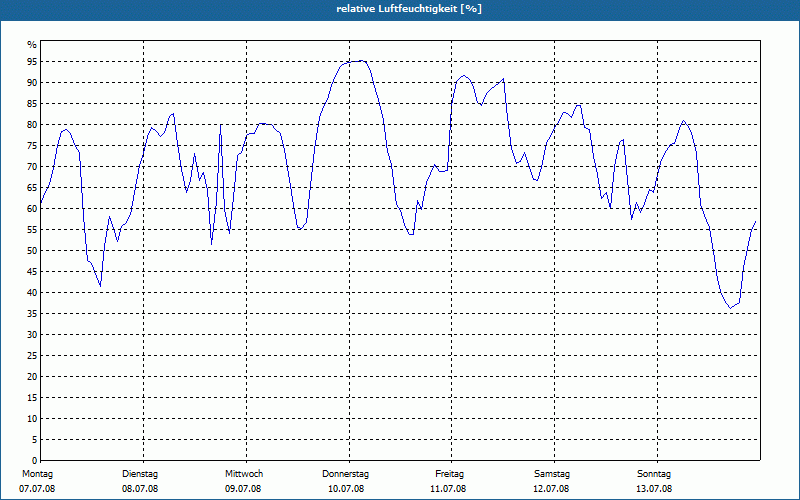Click the date 11.07.08
Viewport: 800px width, 500px height.
coord(448,489)
